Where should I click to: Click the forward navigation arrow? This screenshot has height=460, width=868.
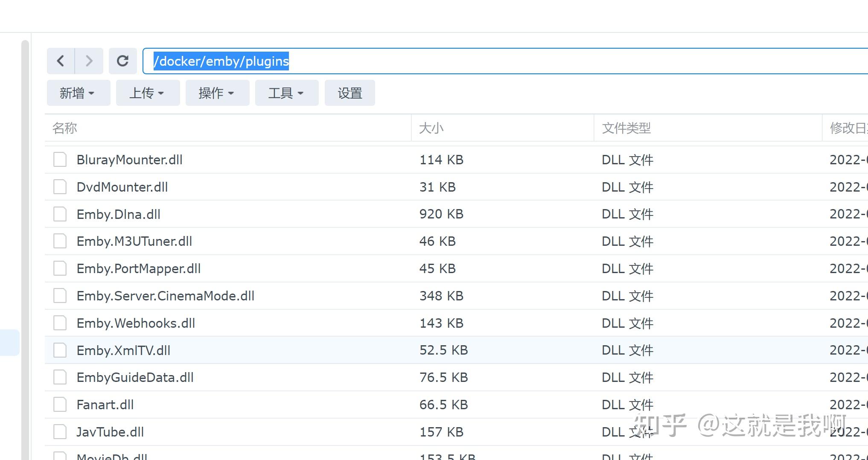(89, 61)
